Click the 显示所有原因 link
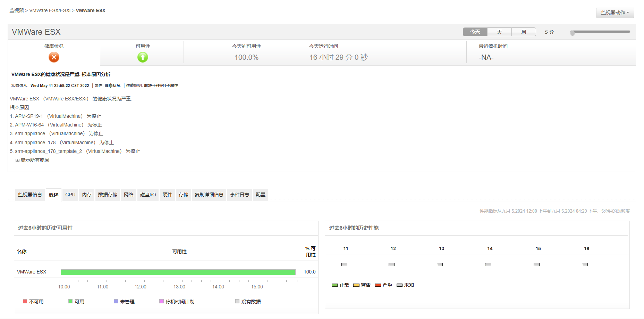The width and height of the screenshot is (644, 319). (35, 160)
